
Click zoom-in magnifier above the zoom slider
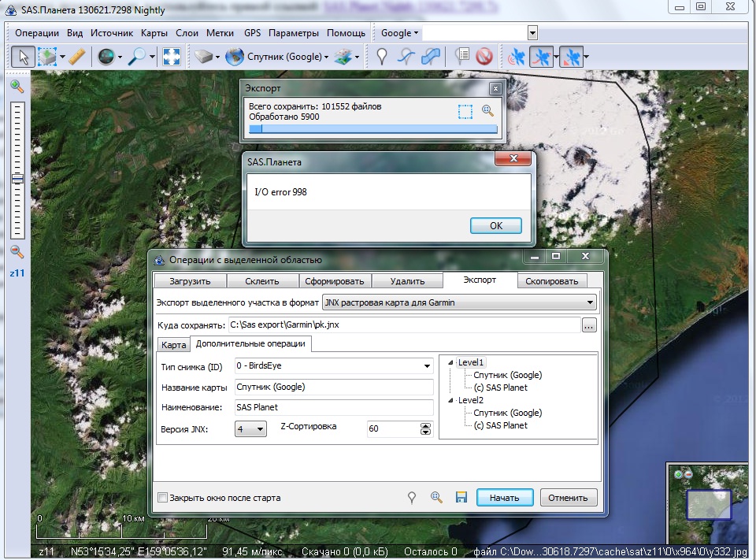click(17, 87)
